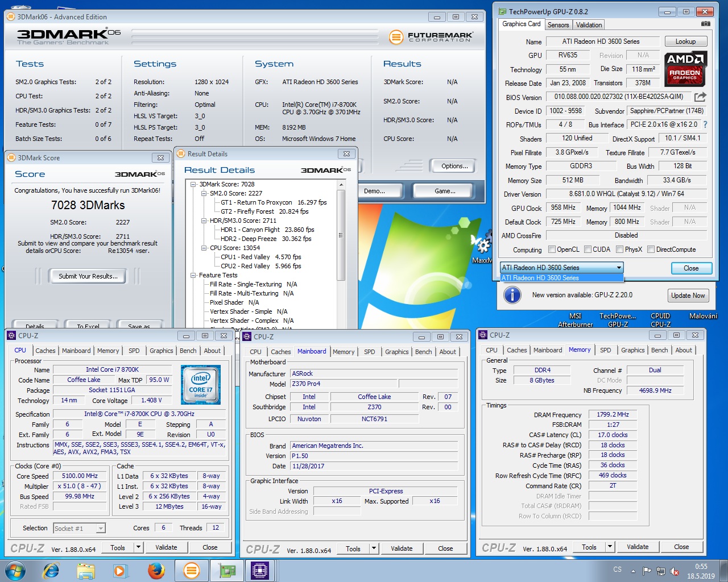
Task: Open Malování desktop shortcut
Action: (x=703, y=316)
